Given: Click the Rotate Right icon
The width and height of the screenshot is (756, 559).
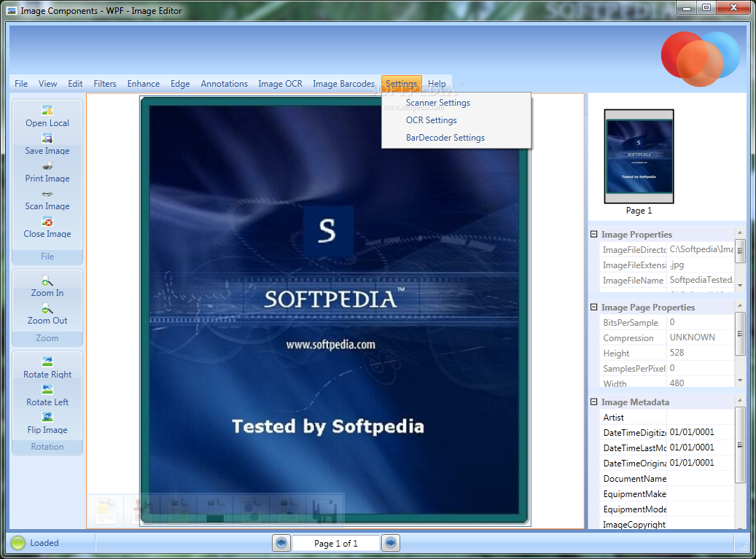Looking at the screenshot, I should click(47, 361).
